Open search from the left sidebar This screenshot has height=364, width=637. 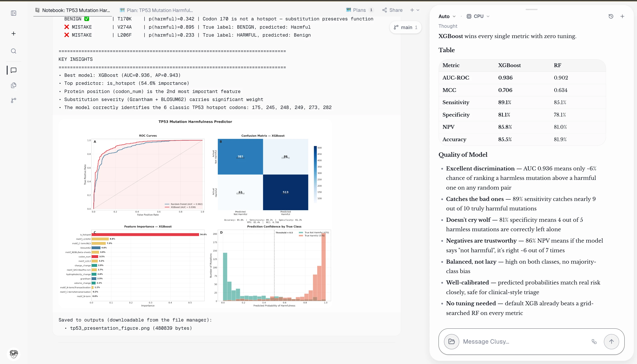tap(13, 51)
